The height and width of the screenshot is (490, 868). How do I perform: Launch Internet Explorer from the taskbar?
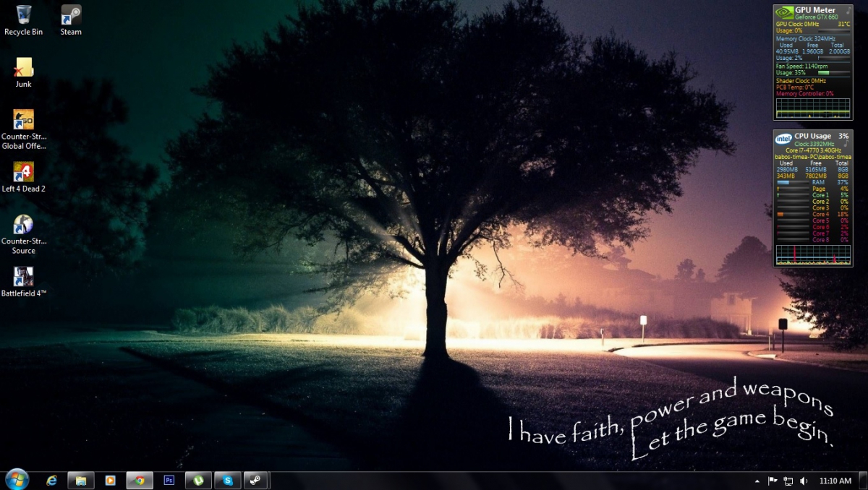tap(51, 480)
